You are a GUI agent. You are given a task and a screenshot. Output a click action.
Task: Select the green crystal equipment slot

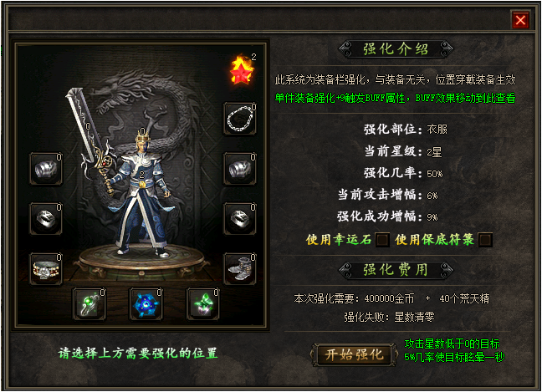(203, 304)
